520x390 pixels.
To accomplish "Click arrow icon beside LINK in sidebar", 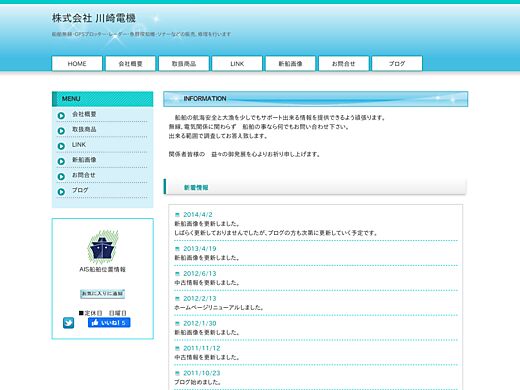I will [x=61, y=146].
